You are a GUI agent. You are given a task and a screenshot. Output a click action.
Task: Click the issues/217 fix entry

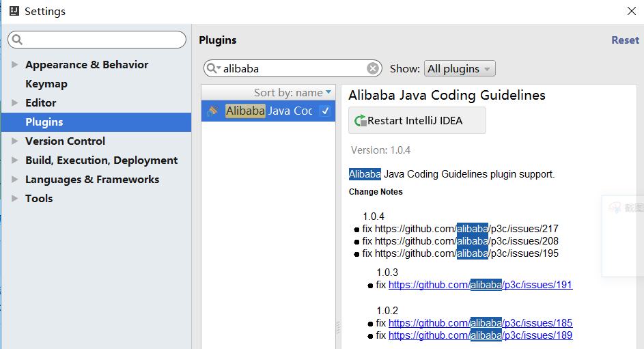click(x=460, y=229)
